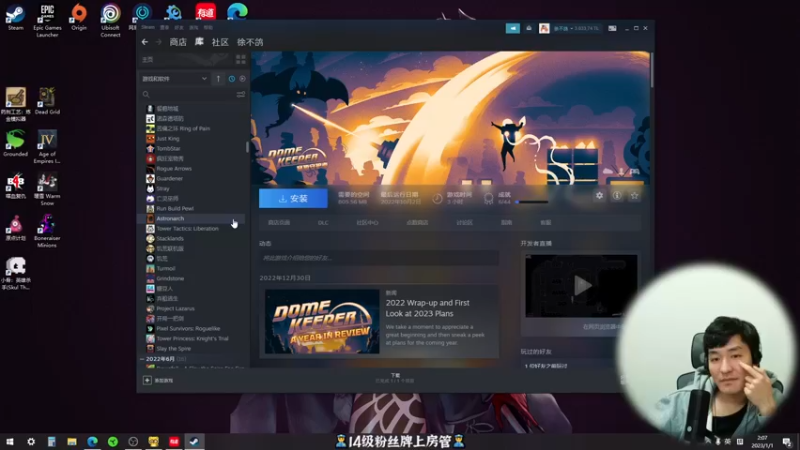Open the 库 (Library) tab

pos(199,42)
